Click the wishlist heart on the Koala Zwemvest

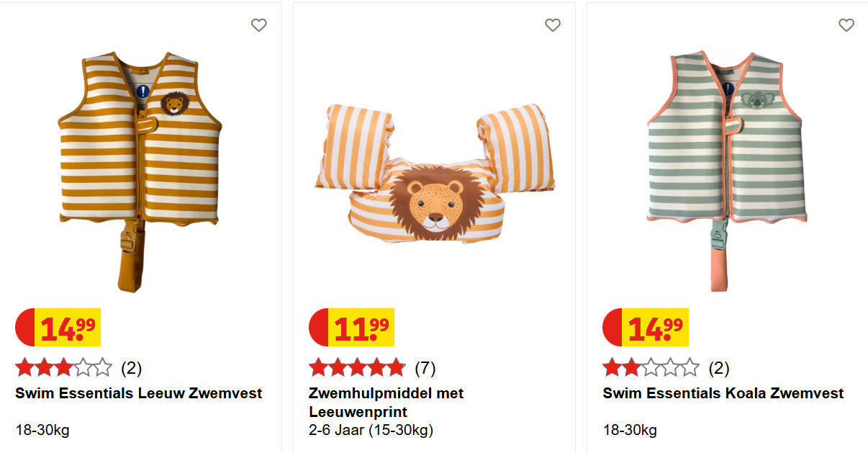pos(846,24)
